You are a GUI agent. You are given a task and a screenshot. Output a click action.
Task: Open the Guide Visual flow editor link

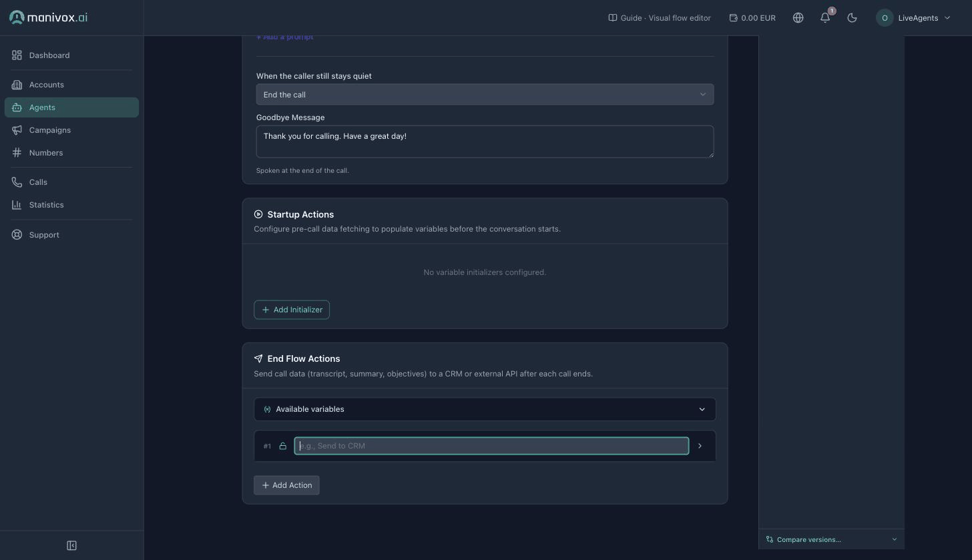(x=660, y=18)
